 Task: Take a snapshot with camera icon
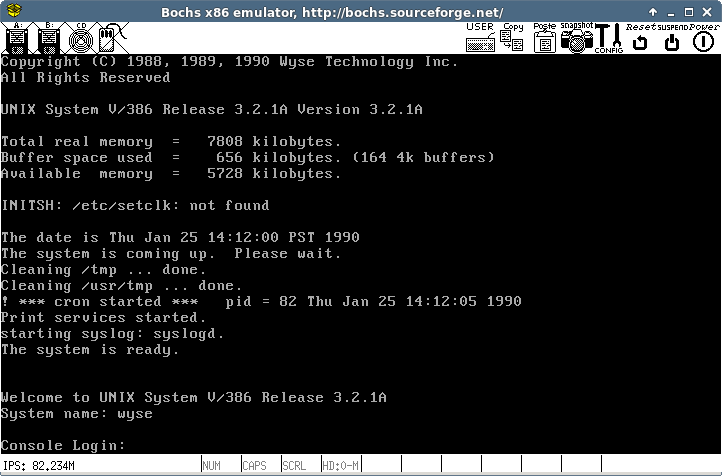[577, 37]
